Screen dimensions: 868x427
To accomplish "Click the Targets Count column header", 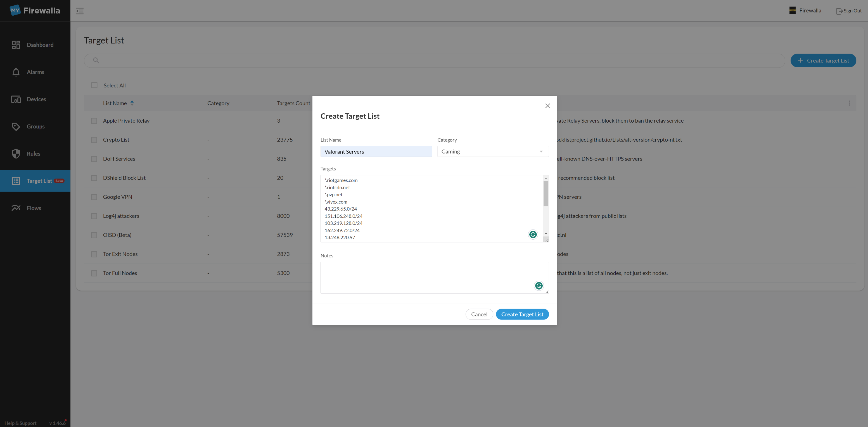I will (x=293, y=103).
